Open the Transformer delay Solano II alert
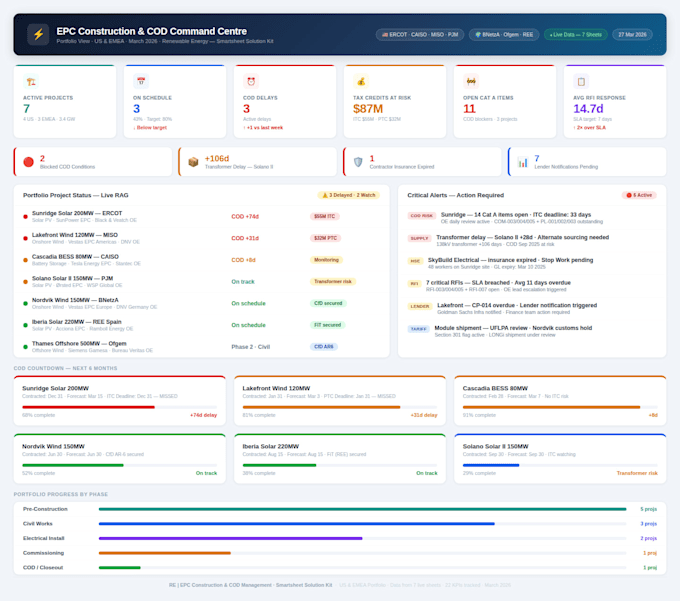The image size is (680, 601). point(532,240)
